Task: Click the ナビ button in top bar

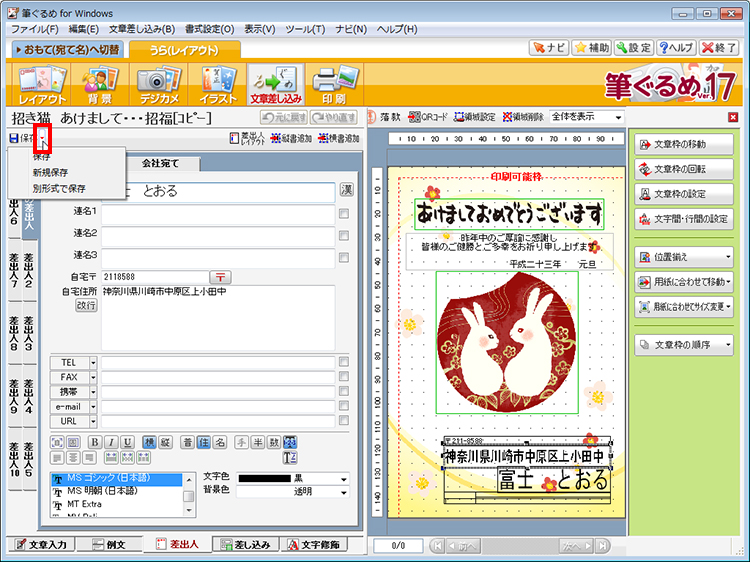Action: [549, 47]
